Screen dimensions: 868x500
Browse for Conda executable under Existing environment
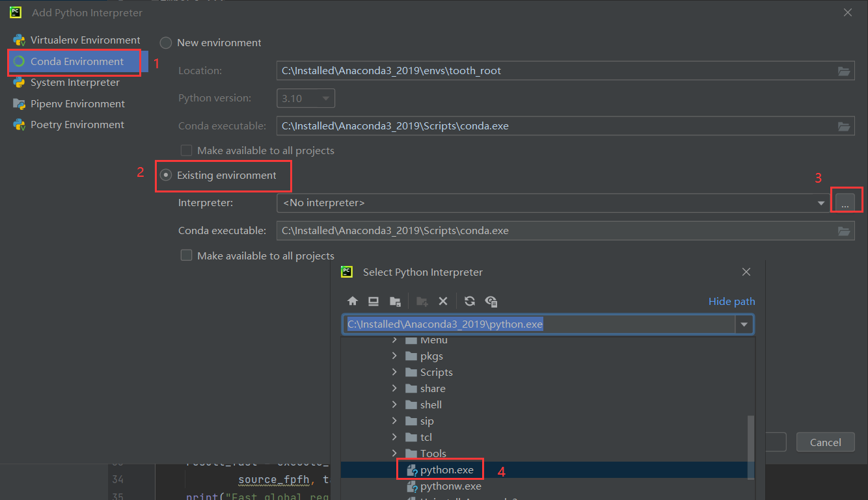[844, 231]
